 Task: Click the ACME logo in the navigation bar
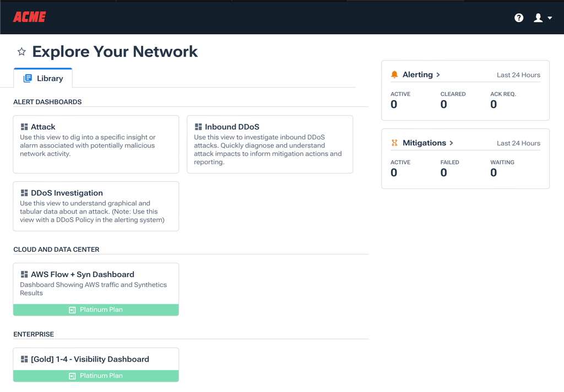tap(29, 17)
